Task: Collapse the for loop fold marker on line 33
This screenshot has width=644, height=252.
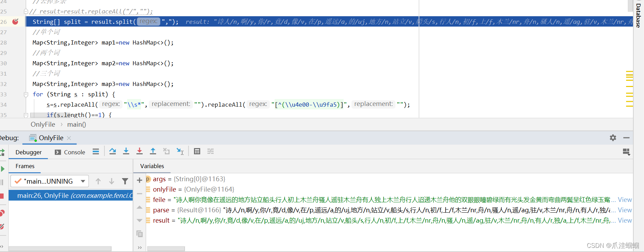Action: 26,94
